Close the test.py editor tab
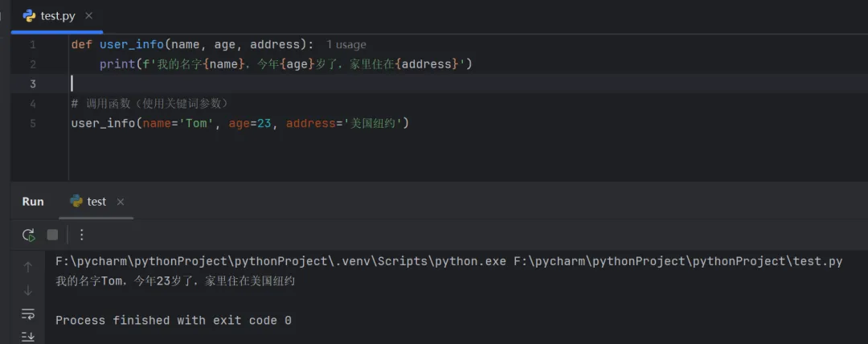The image size is (868, 344). tap(88, 16)
